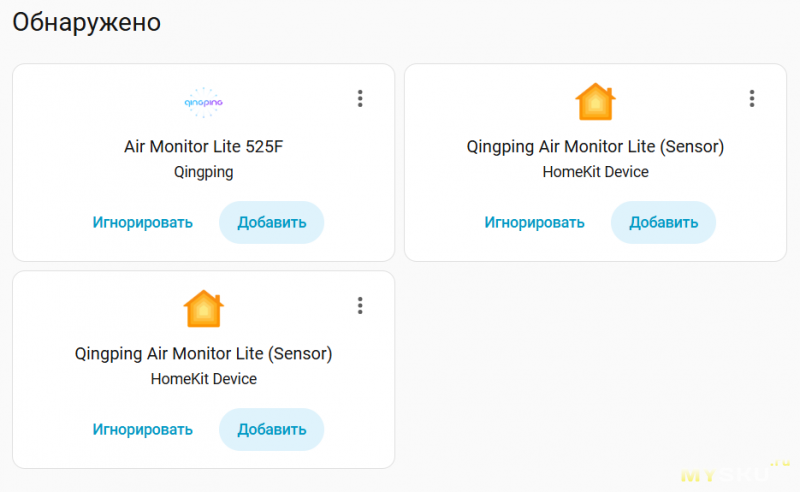Add the HomeKit device beside the 525F card
Image resolution: width=800 pixels, height=492 pixels.
click(x=663, y=222)
